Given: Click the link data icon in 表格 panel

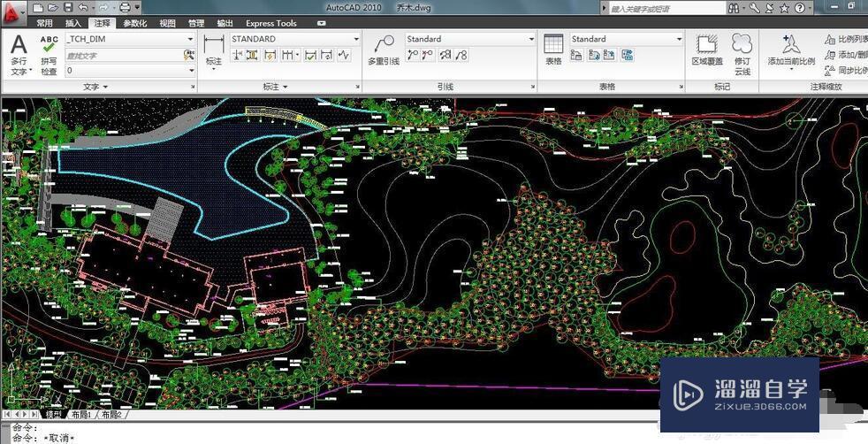Looking at the screenshot, I should click(x=628, y=55).
